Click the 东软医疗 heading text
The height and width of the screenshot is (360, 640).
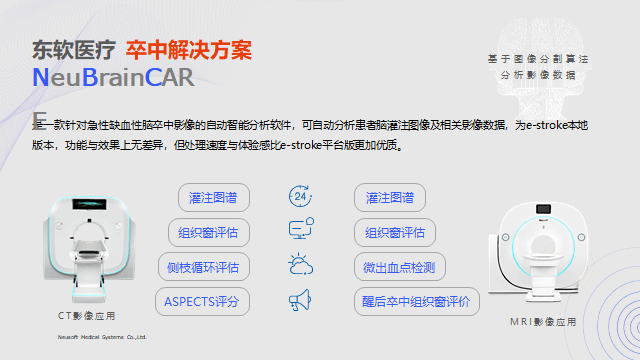pyautogui.click(x=74, y=50)
